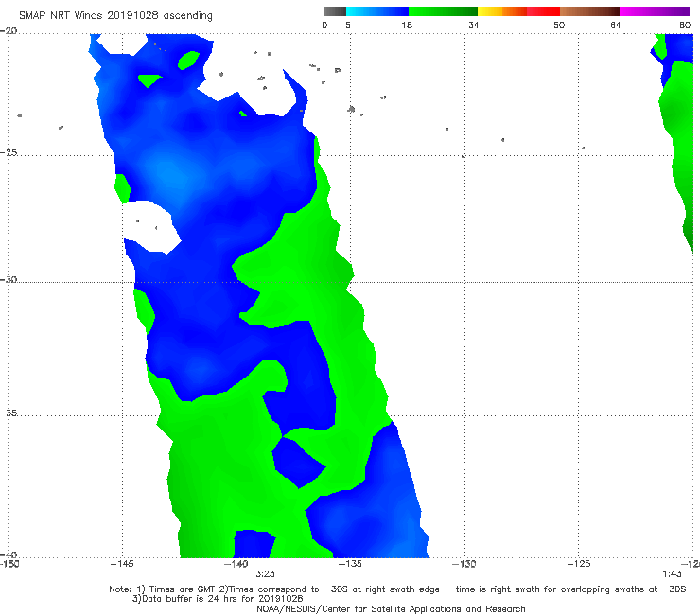Click the brown segment of the color scale
Viewport: 700px width, 615px height.
[589, 11]
